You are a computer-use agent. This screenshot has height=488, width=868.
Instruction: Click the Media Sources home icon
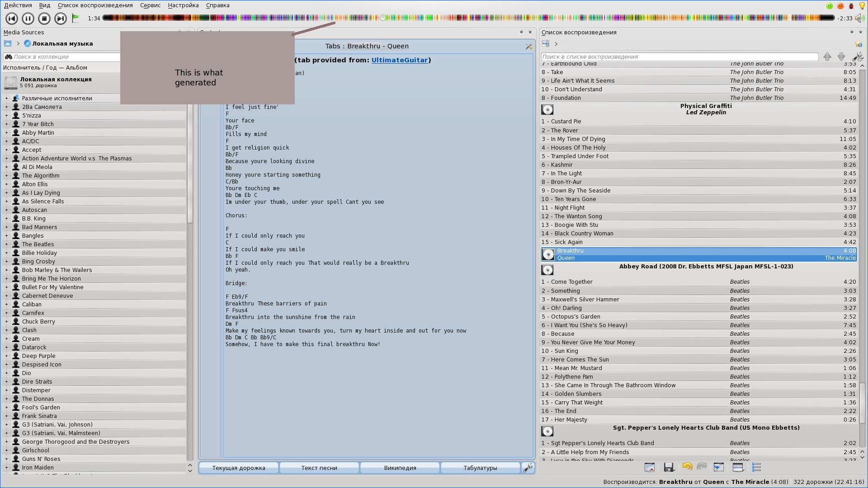8,43
